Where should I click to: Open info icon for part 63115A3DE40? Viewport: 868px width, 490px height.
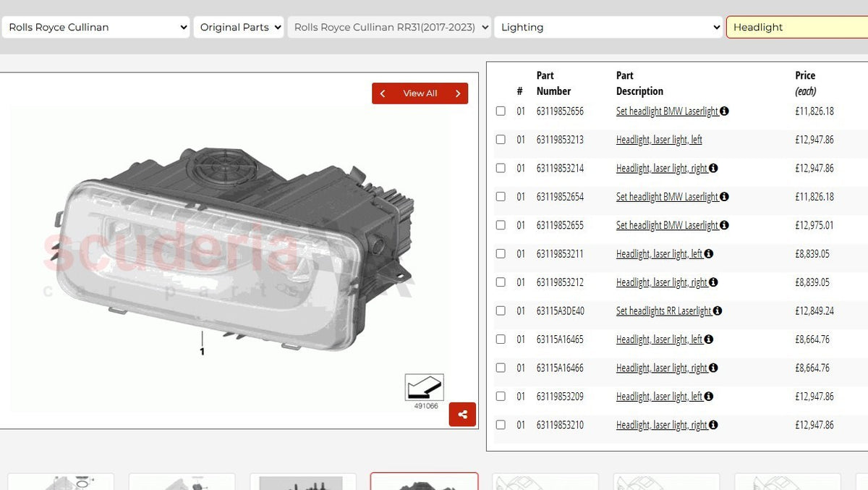(x=718, y=311)
